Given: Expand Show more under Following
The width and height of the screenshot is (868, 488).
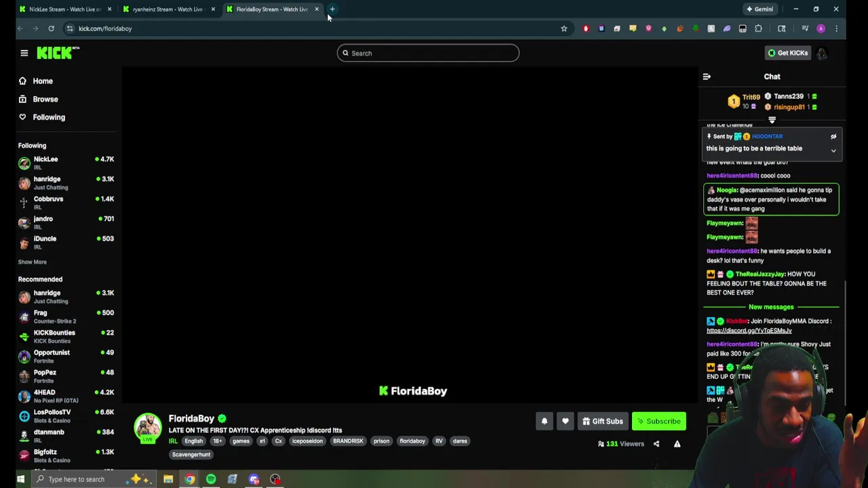Looking at the screenshot, I should [32, 262].
